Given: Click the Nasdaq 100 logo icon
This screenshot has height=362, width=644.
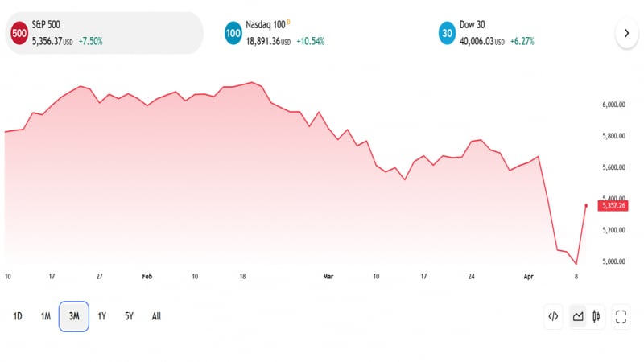Looking at the screenshot, I should tap(233, 33).
